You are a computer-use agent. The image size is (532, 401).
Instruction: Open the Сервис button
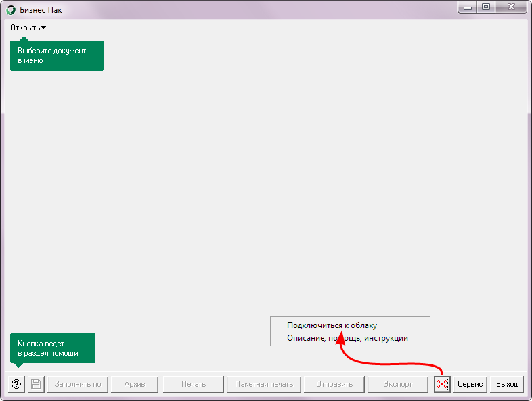470,384
